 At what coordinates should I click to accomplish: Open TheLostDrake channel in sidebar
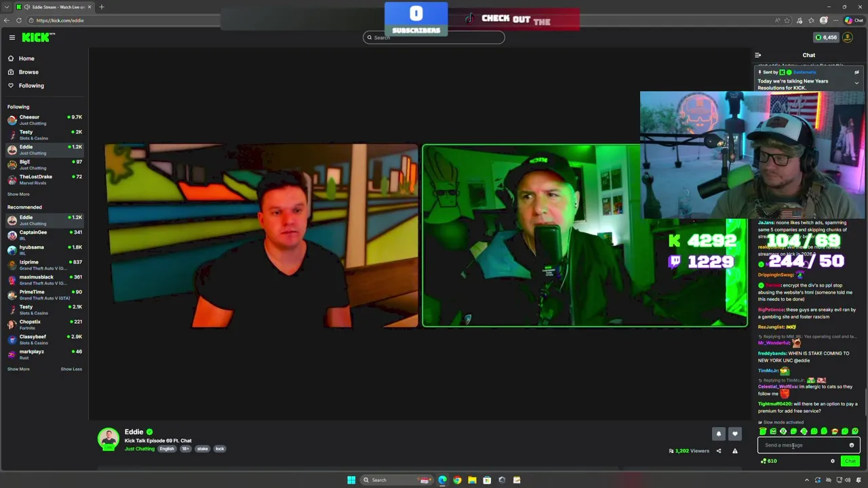(x=44, y=180)
